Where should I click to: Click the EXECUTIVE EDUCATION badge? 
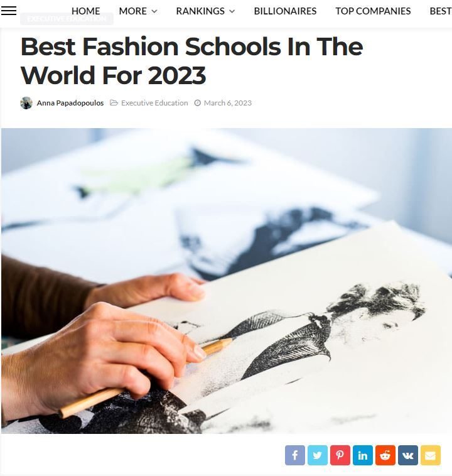tap(67, 19)
